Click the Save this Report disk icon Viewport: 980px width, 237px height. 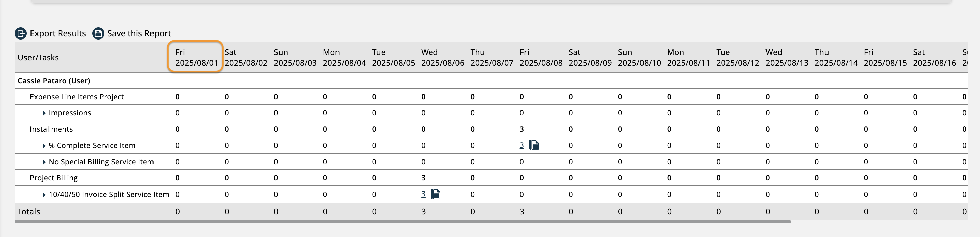[x=98, y=33]
